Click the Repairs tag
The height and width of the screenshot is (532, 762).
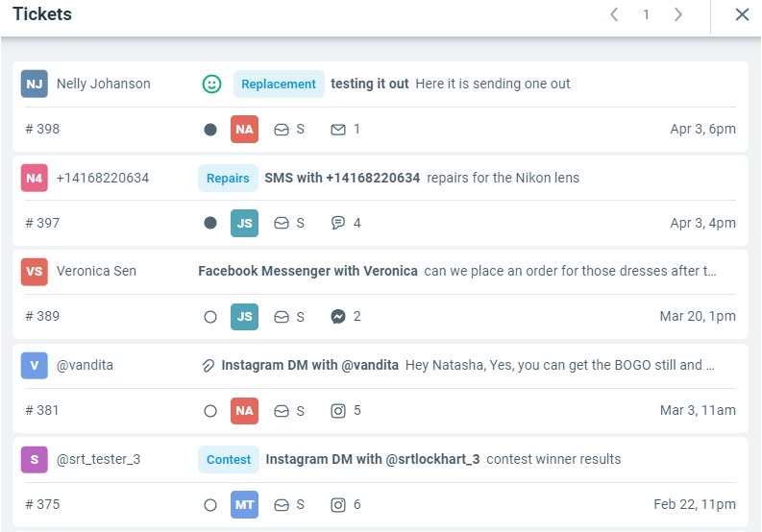pos(228,178)
